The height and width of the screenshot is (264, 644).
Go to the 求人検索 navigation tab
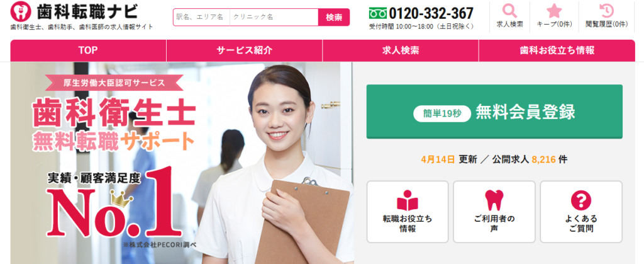[x=401, y=50]
